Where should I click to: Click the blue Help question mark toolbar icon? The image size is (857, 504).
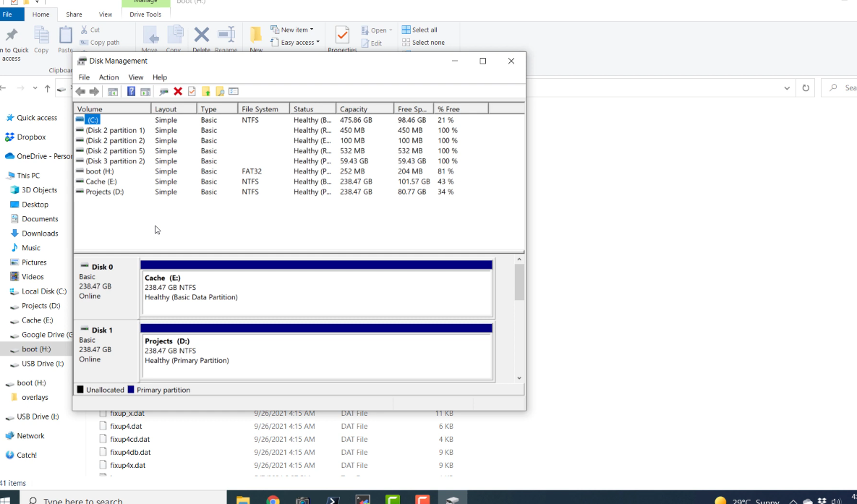[x=131, y=91]
